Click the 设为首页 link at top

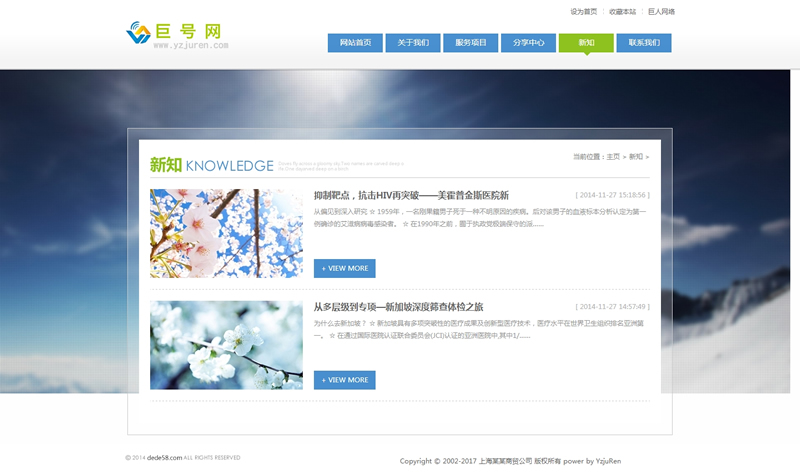tap(583, 12)
